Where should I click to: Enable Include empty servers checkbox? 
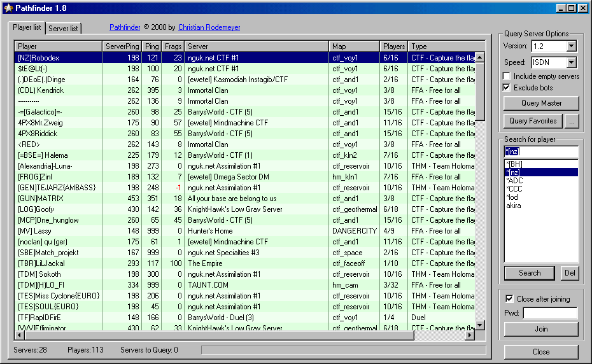pos(507,76)
